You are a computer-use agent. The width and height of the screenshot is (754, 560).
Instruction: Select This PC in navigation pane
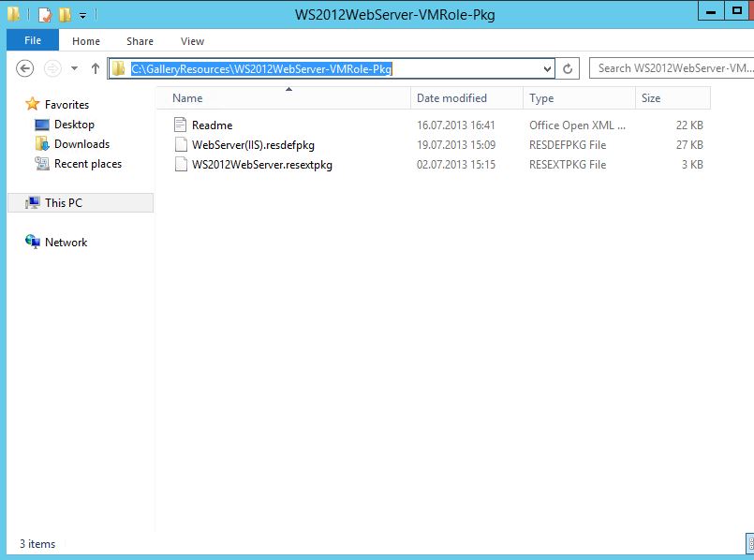[64, 203]
